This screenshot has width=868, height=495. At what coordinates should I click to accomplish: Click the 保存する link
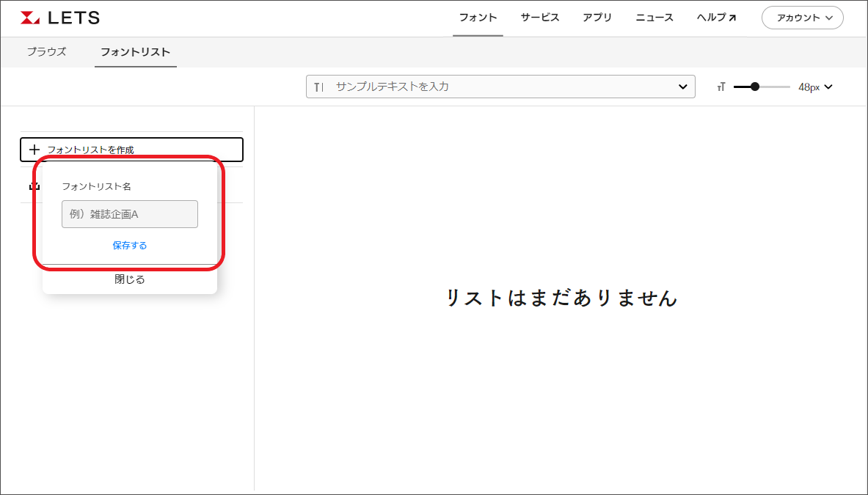pyautogui.click(x=130, y=246)
